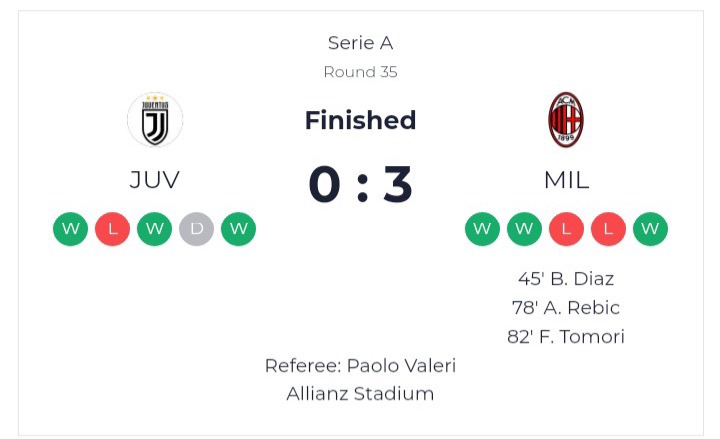Click the Round 35 label

(360, 72)
